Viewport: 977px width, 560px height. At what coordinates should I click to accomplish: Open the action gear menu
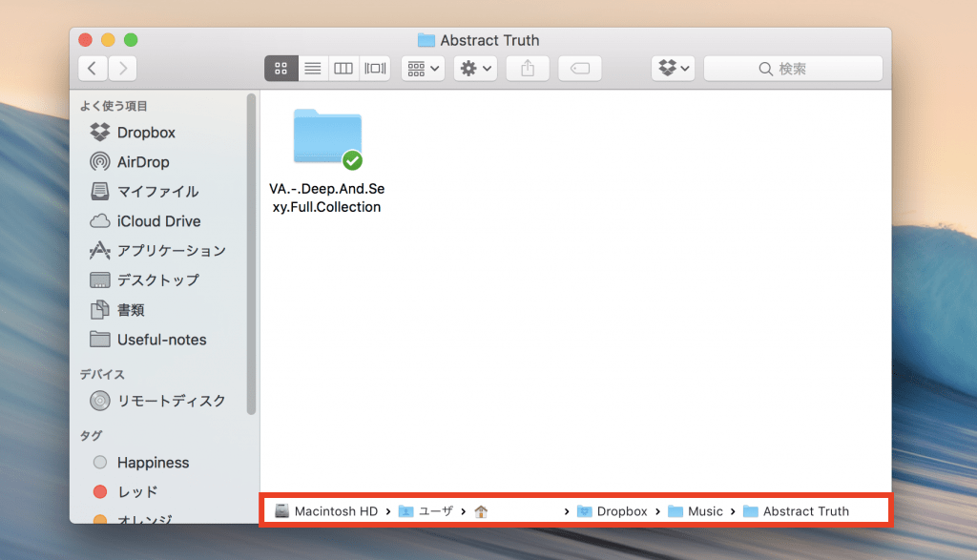pos(474,68)
